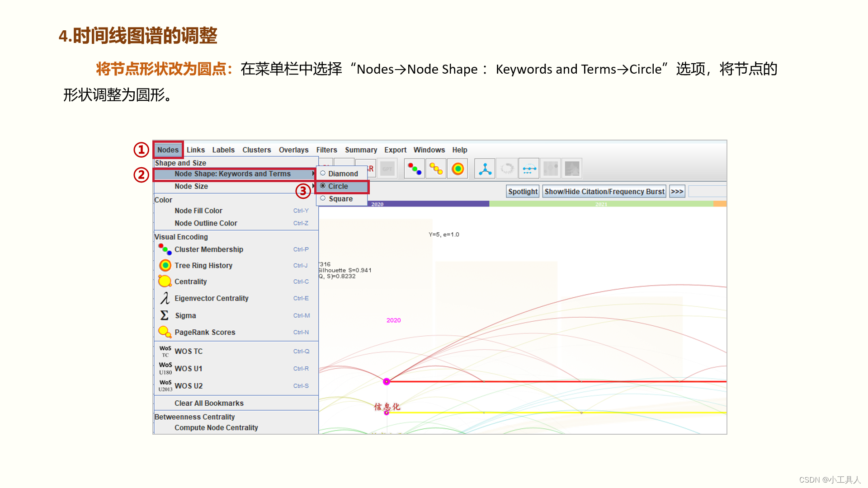Expand the Node Size submenu

191,186
